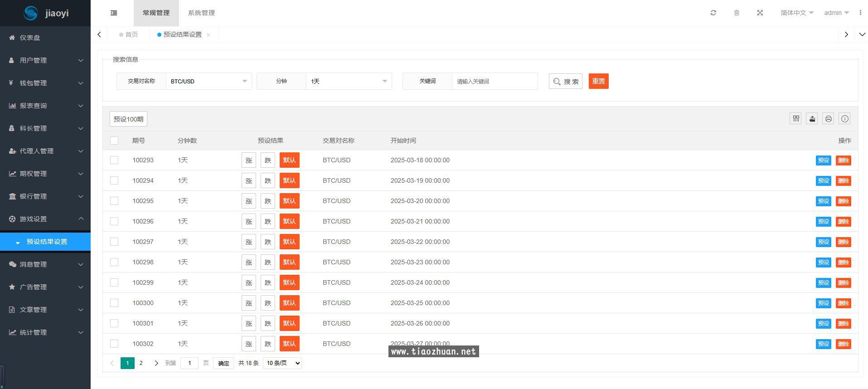Switch to the 系统管理 tab
This screenshot has width=868, height=389.
coord(201,13)
